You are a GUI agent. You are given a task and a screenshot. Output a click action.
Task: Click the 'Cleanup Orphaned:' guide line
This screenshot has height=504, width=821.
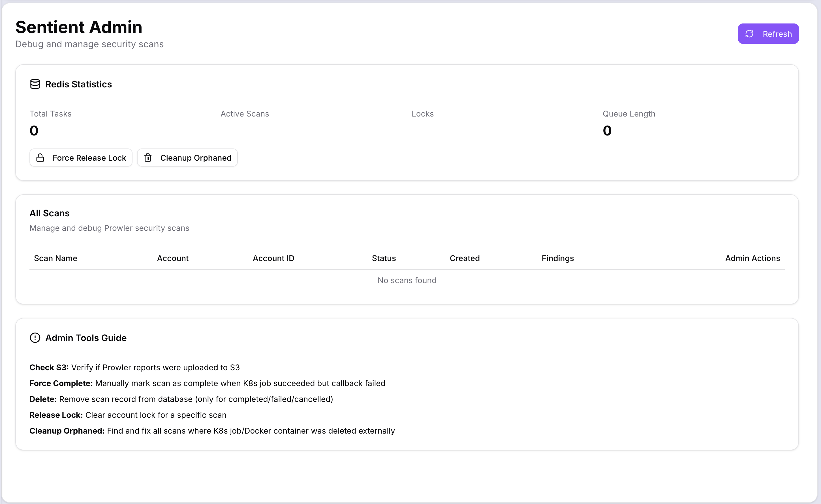tap(212, 431)
